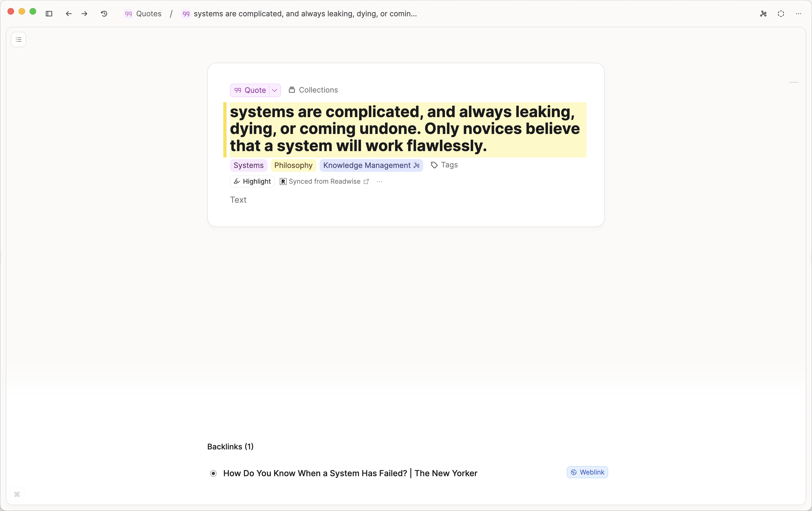The height and width of the screenshot is (511, 812).
Task: Go back with the left arrow
Action: (68, 14)
